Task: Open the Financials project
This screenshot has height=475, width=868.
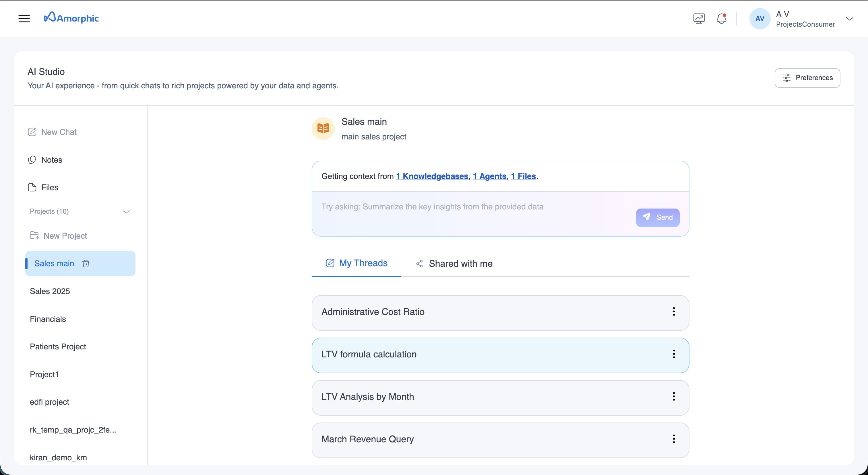Action: pyautogui.click(x=48, y=319)
